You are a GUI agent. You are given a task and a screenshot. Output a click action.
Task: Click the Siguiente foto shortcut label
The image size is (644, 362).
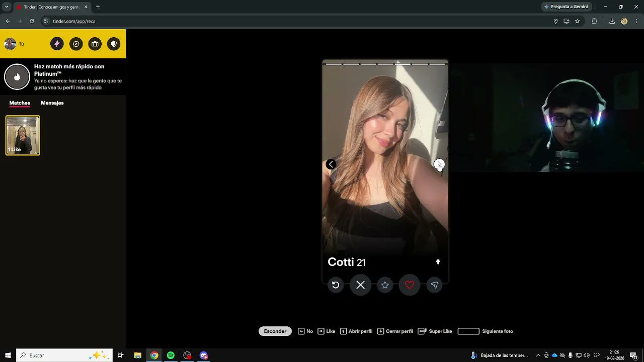pos(498,331)
